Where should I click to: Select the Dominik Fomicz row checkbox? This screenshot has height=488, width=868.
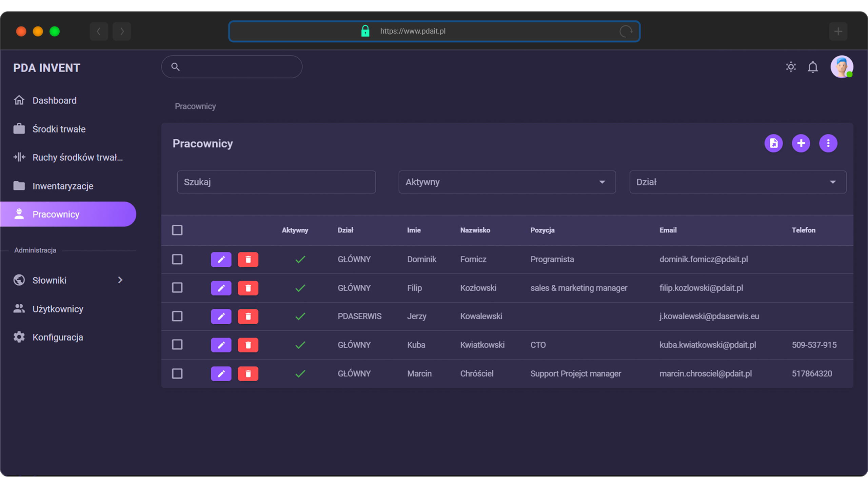177,260
